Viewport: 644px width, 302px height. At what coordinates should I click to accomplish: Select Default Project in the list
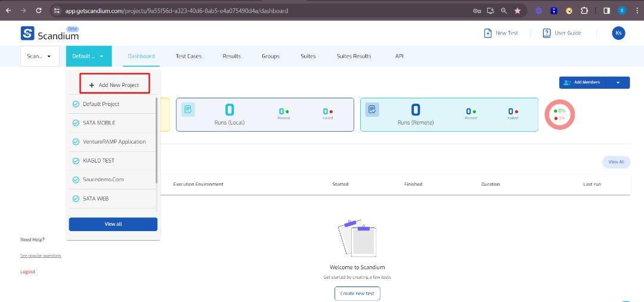pyautogui.click(x=113, y=104)
